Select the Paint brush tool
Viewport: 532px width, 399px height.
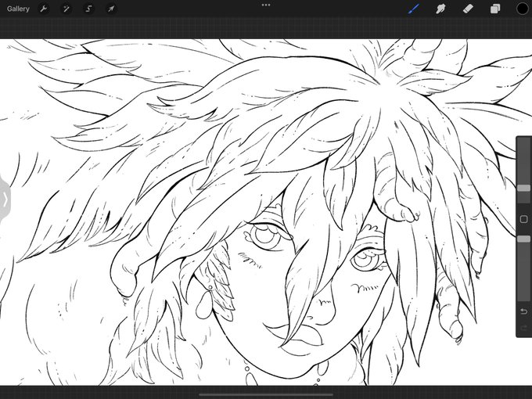click(414, 9)
